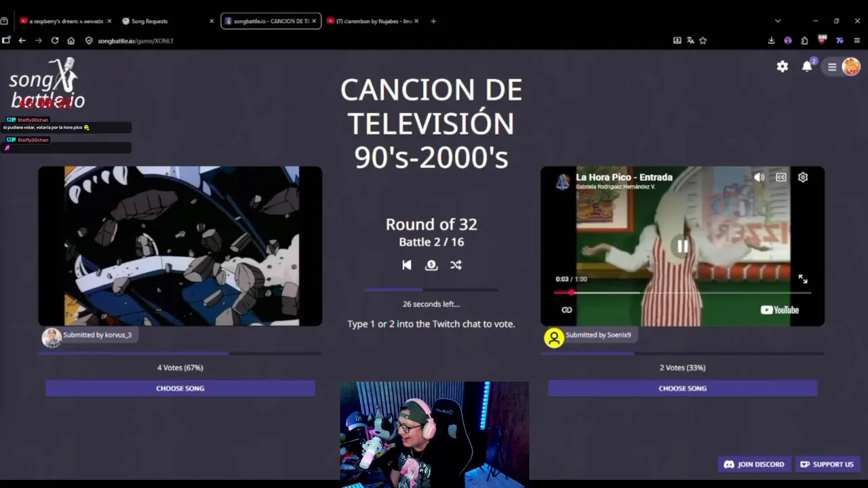Click the '4 Votes (67%)' label
Image resolution: width=868 pixels, height=488 pixels.
(180, 367)
